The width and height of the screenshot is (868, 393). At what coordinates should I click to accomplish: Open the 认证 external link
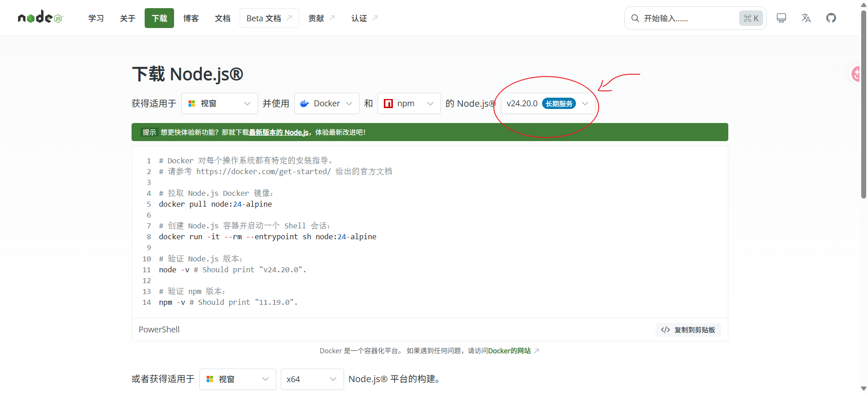click(x=365, y=18)
